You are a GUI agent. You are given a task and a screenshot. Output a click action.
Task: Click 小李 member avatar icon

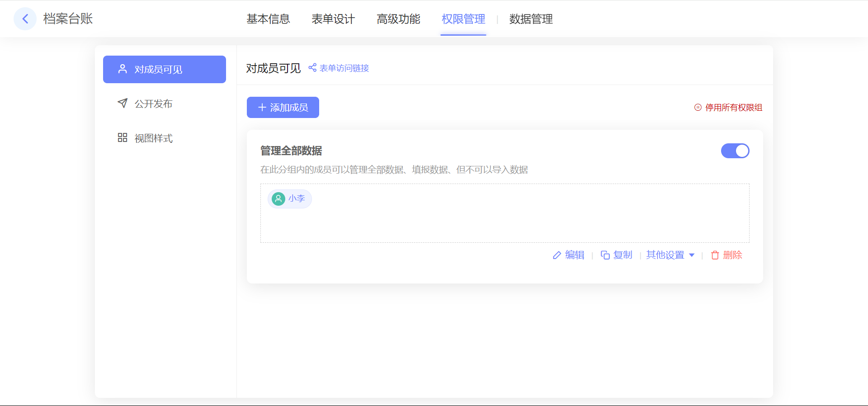(x=278, y=199)
